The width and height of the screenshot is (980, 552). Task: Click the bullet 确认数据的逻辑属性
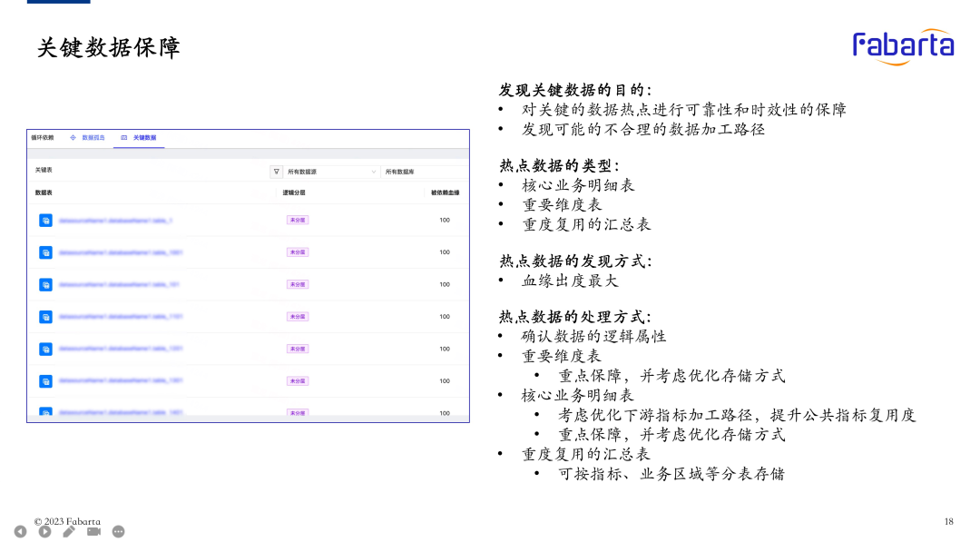click(x=593, y=336)
